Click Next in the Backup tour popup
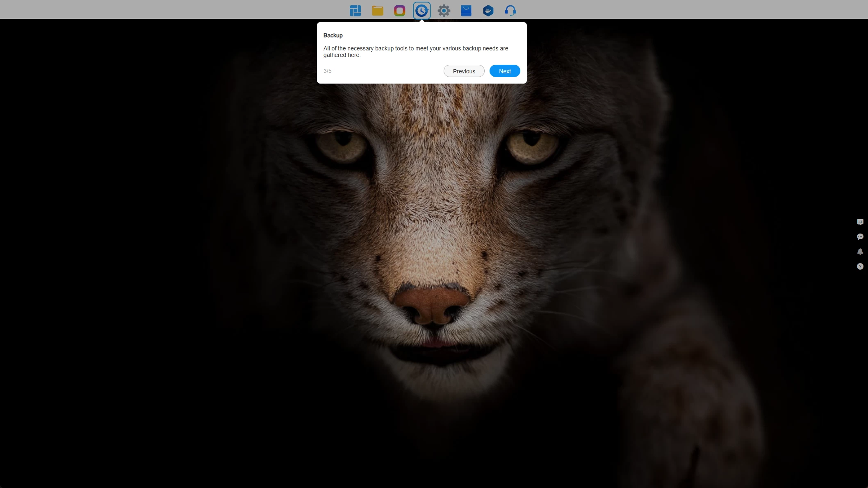This screenshot has height=488, width=868. tap(505, 71)
